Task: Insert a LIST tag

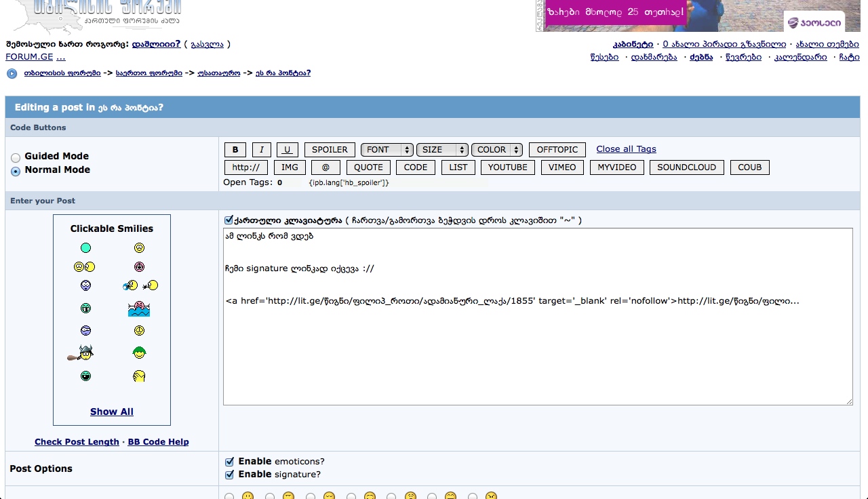Action: pyautogui.click(x=458, y=167)
